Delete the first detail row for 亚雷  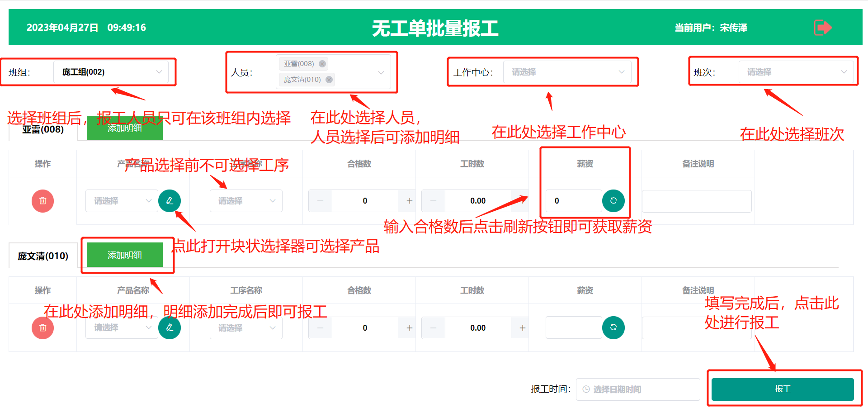point(42,201)
